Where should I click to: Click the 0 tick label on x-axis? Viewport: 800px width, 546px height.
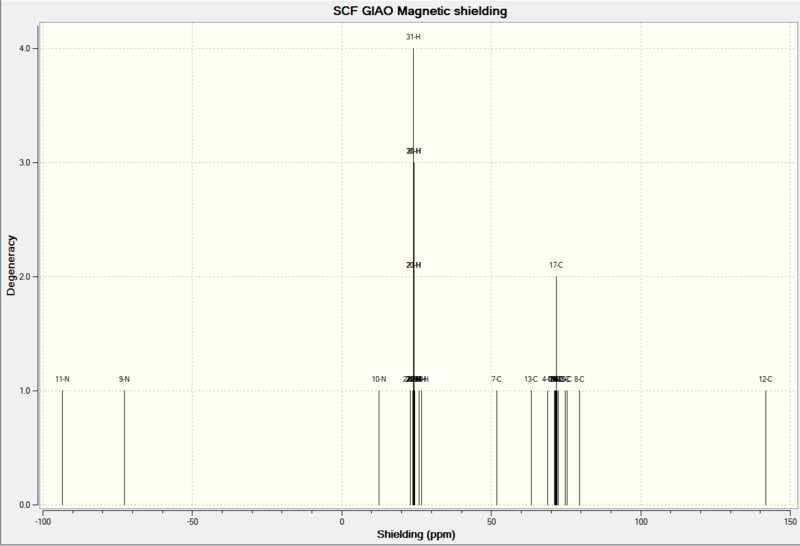pos(342,522)
